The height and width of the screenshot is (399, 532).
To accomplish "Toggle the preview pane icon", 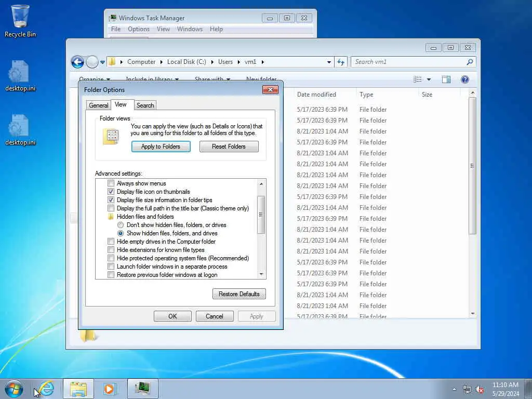I will [x=446, y=79].
